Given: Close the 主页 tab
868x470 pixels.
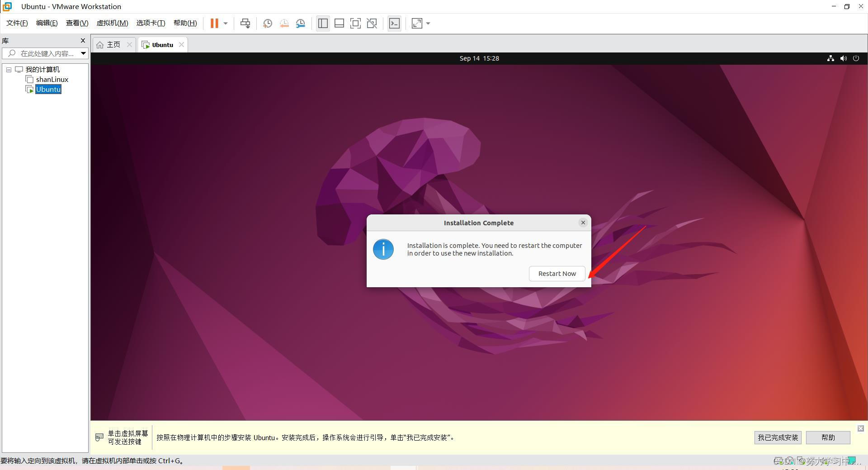Looking at the screenshot, I should 129,44.
